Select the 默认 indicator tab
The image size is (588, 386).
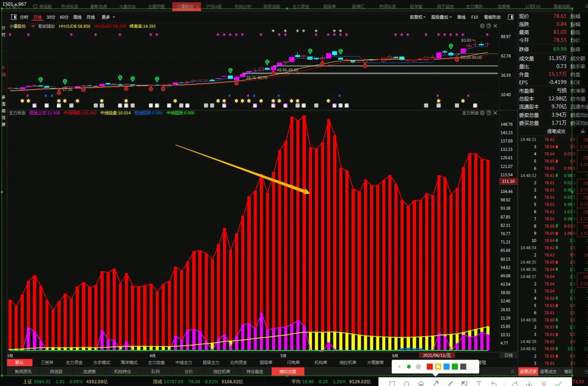point(20,362)
